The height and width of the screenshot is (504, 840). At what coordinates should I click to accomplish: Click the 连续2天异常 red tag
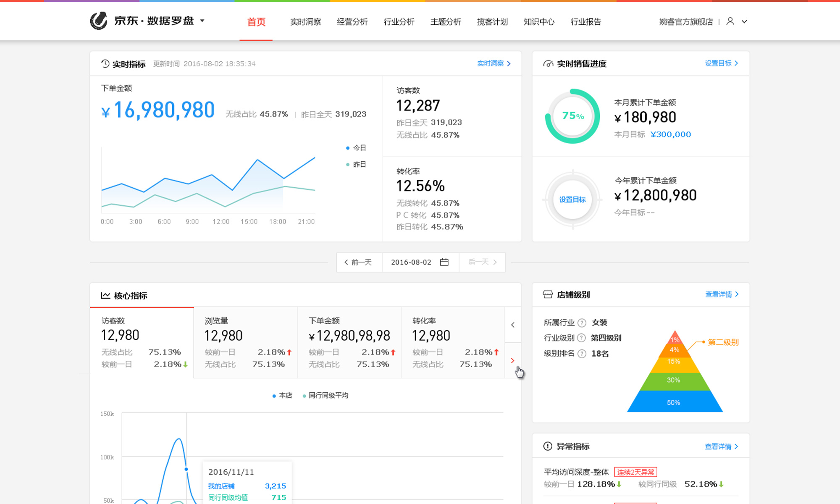pos(635,472)
